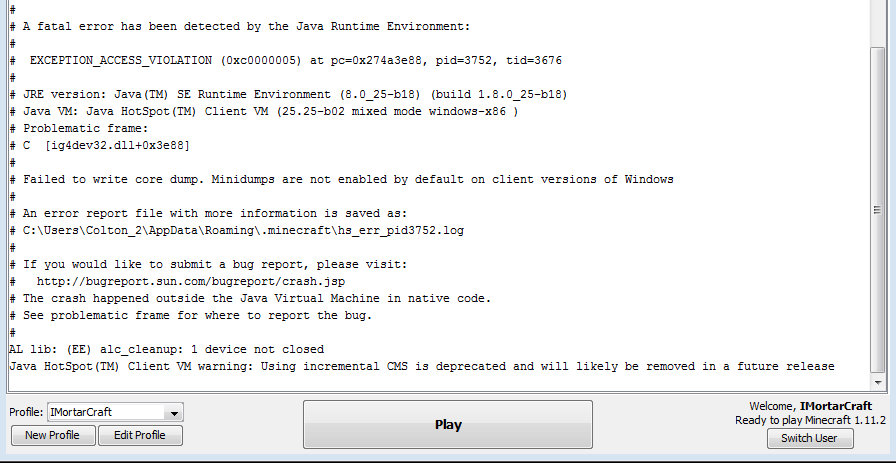The image size is (896, 463).
Task: Click the 'Failed to write core dump' line
Action: pyautogui.click(x=346, y=179)
